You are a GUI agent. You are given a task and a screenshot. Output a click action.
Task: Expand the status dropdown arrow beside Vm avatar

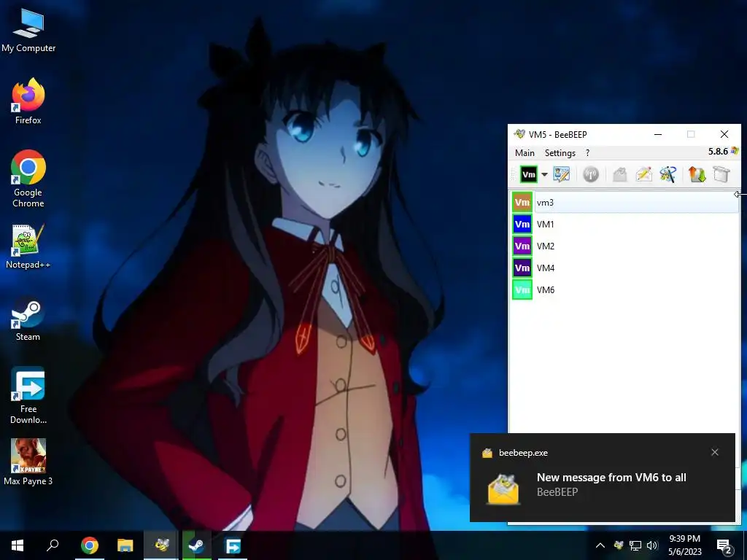544,174
